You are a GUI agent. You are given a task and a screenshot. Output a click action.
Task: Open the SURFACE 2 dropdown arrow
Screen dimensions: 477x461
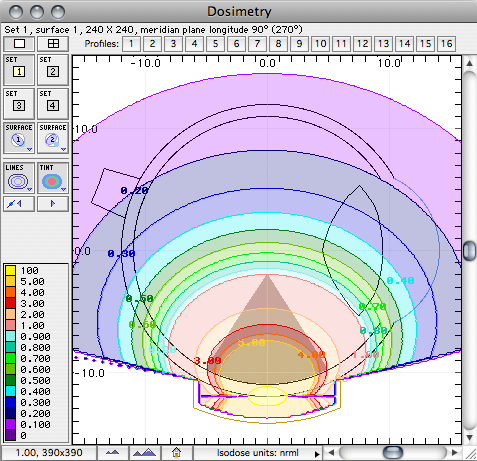(63, 149)
